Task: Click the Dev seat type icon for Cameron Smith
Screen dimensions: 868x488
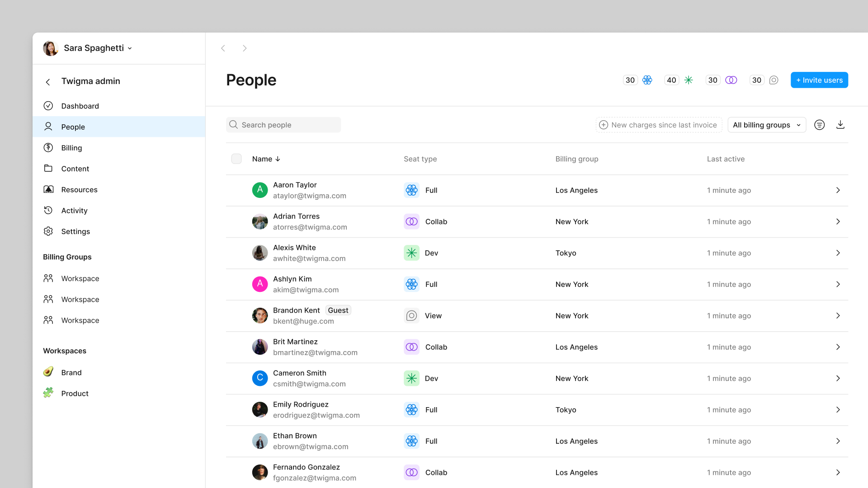Action: click(411, 378)
